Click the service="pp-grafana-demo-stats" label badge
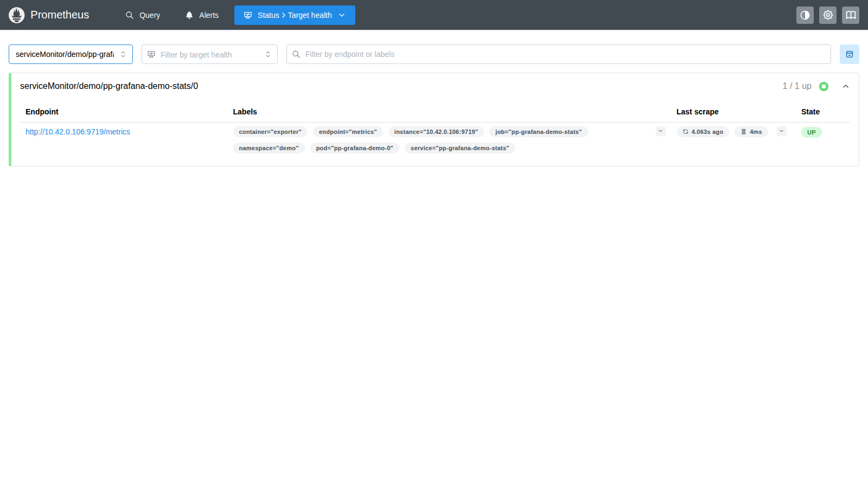868x488 pixels. coord(460,148)
